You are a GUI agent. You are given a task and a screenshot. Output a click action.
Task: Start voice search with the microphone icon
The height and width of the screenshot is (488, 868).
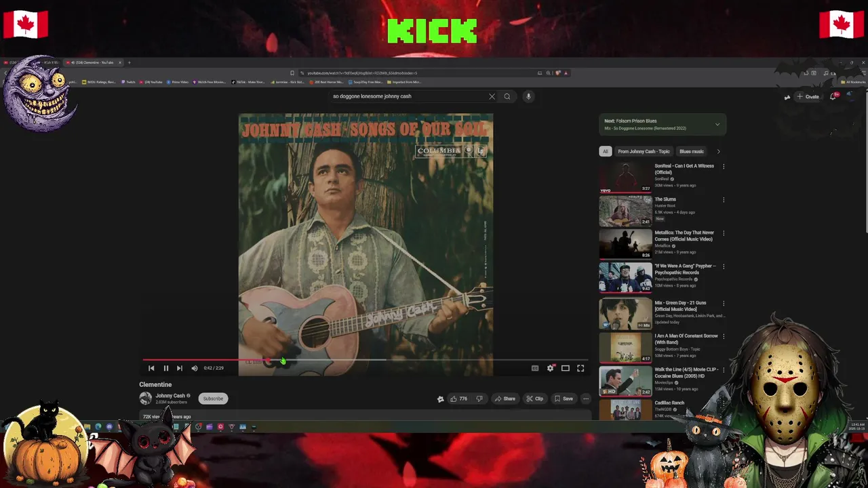(x=528, y=96)
